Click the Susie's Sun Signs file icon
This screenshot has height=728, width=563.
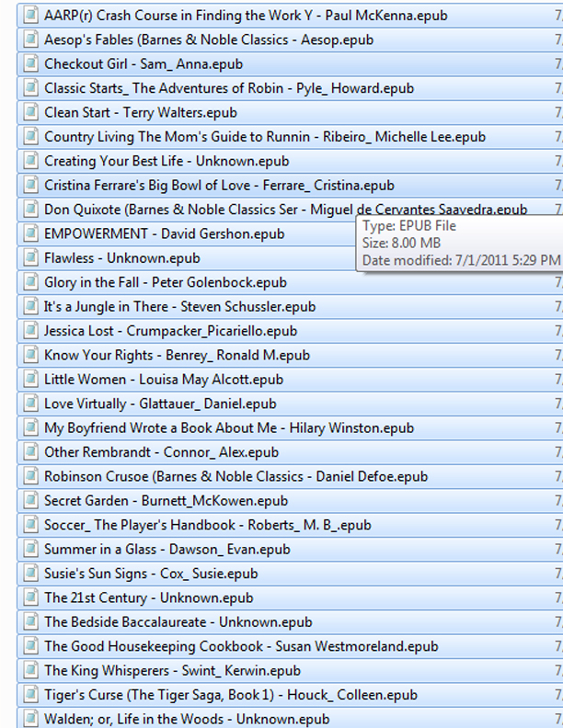[x=30, y=573]
